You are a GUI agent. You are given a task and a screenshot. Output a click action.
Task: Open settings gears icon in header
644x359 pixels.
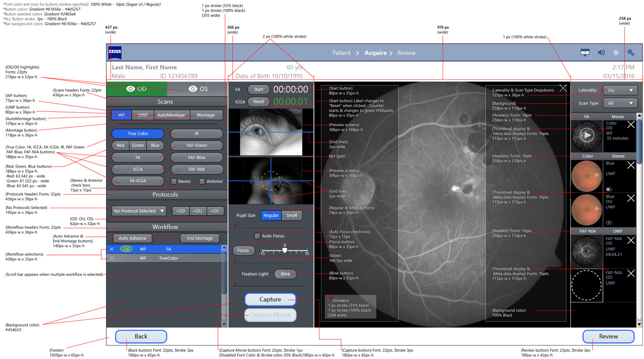pos(631,53)
